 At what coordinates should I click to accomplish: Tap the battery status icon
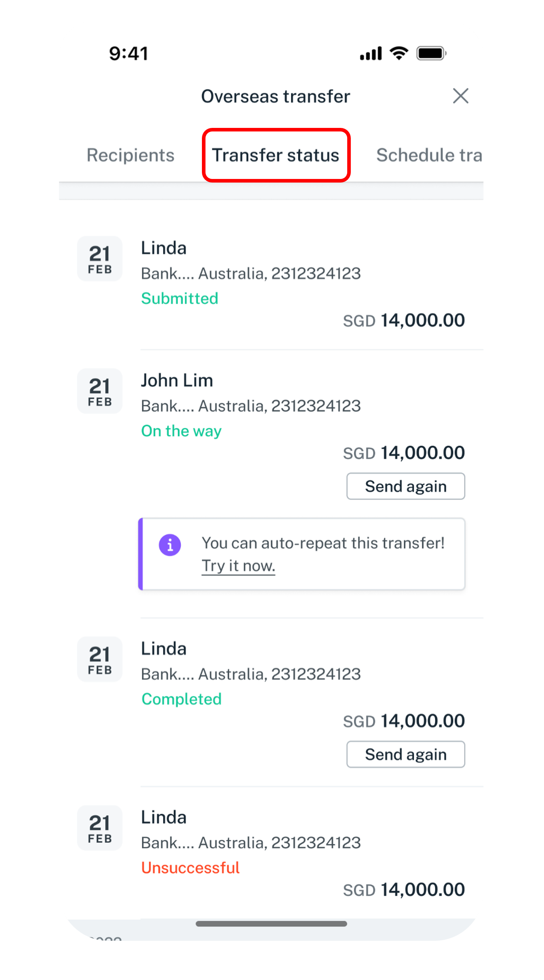(x=431, y=53)
